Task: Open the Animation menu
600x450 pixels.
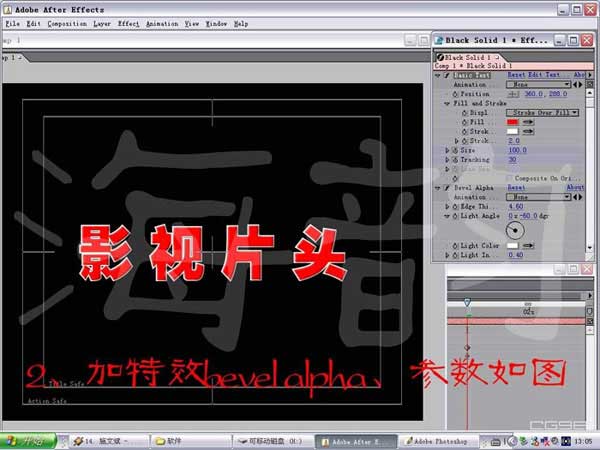Action: point(162,24)
